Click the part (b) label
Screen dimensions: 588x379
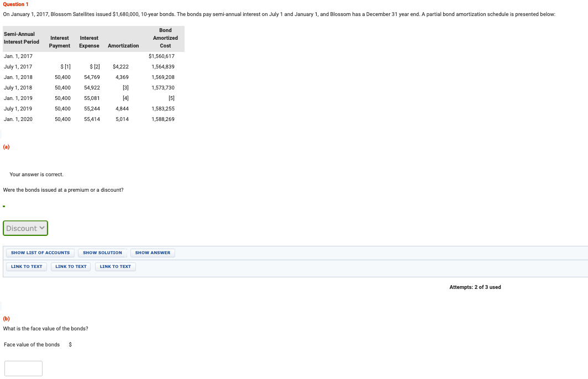(7, 319)
